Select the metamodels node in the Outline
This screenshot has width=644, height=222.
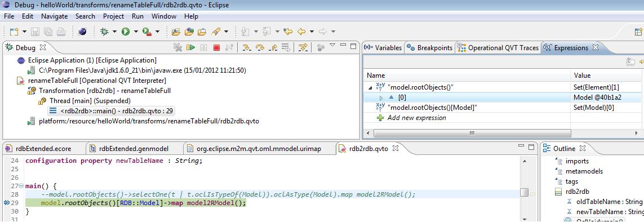coord(584,171)
